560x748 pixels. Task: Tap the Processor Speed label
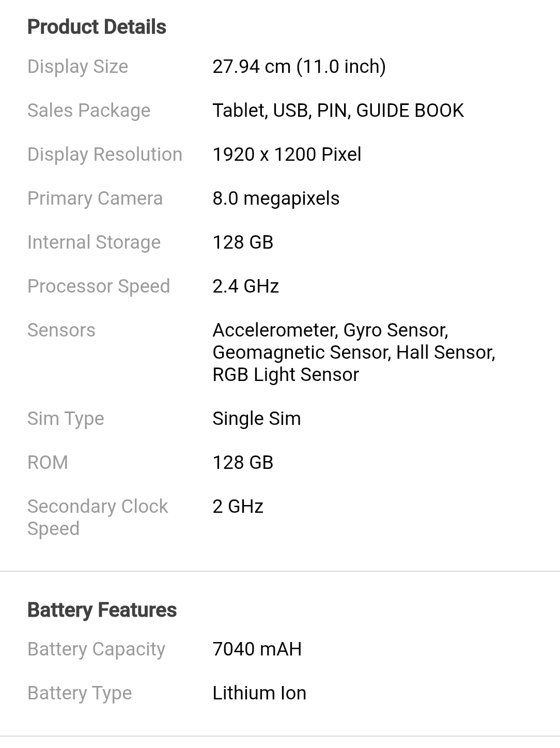99,286
